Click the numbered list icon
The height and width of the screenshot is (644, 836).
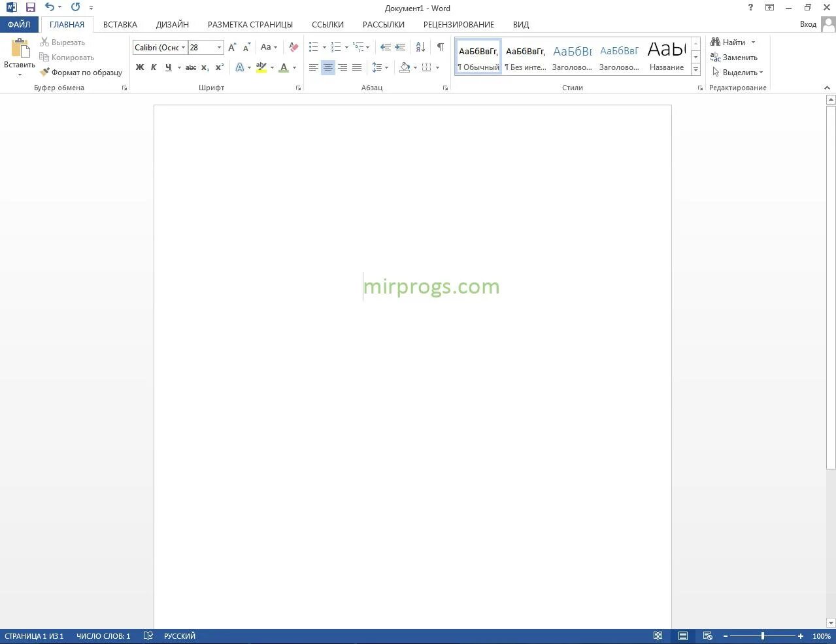pos(336,47)
